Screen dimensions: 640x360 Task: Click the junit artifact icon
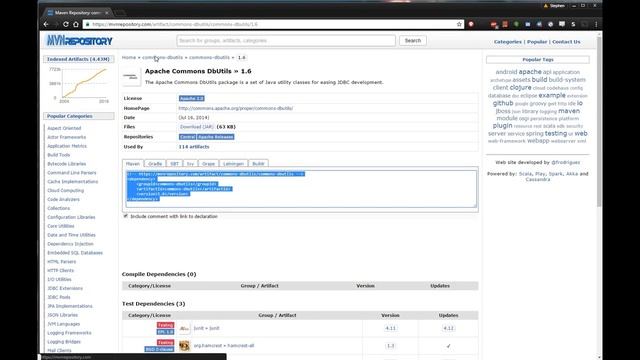184,328
